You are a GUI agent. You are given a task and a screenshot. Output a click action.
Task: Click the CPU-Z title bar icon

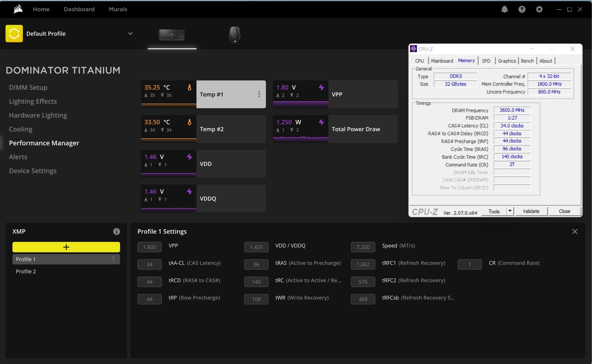coord(414,49)
